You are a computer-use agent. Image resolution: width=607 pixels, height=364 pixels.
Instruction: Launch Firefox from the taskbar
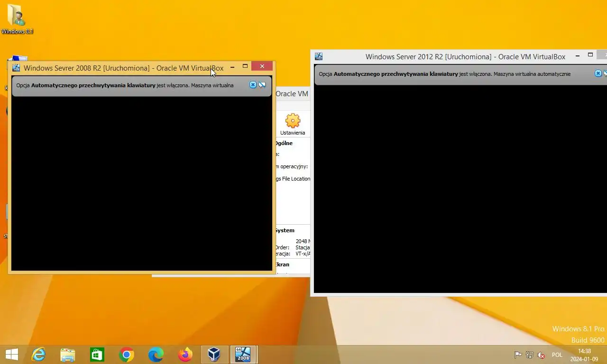point(185,355)
